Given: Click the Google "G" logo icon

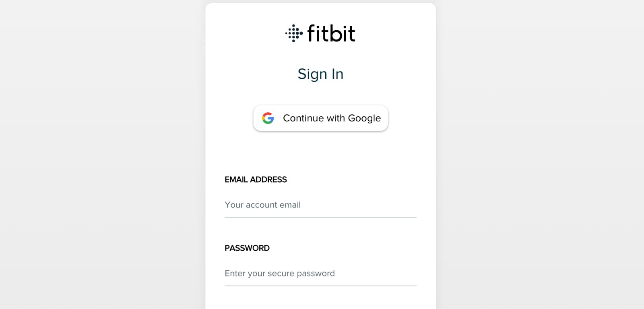Looking at the screenshot, I should click(x=268, y=118).
